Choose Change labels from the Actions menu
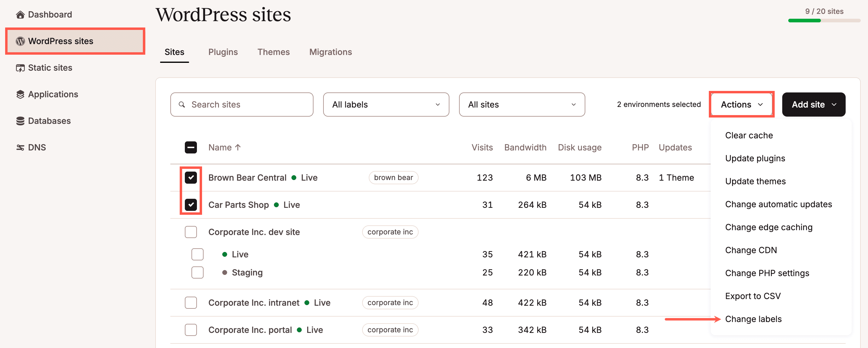This screenshot has width=868, height=348. pos(754,319)
